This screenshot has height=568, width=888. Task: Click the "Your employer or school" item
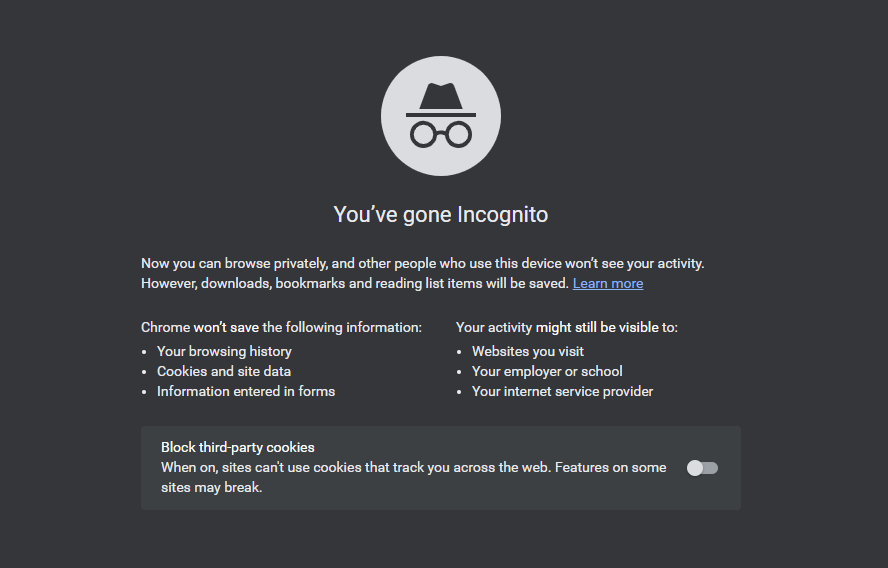pos(547,372)
